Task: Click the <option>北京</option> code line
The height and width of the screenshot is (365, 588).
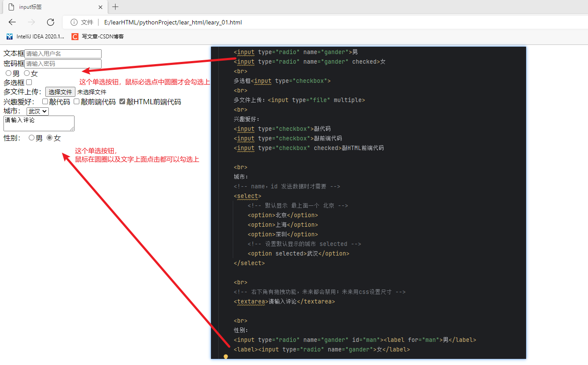Action: 283,215
